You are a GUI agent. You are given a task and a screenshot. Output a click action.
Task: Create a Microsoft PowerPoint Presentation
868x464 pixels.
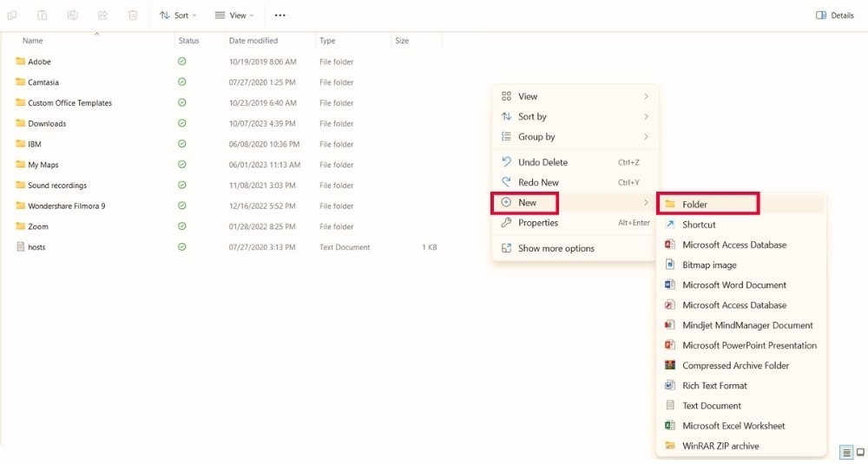point(740,345)
